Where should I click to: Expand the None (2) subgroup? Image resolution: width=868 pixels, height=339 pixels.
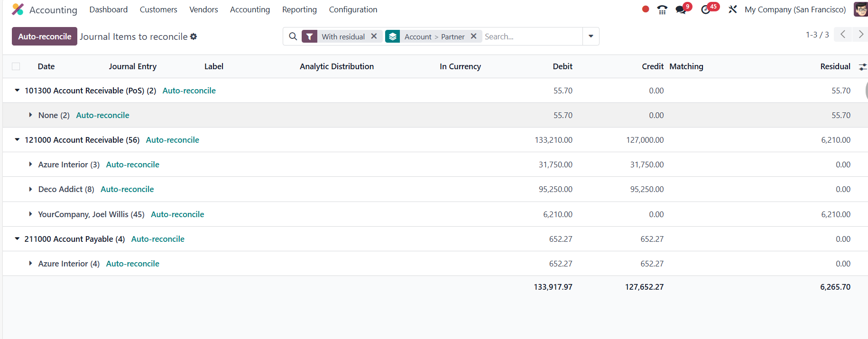[30, 115]
